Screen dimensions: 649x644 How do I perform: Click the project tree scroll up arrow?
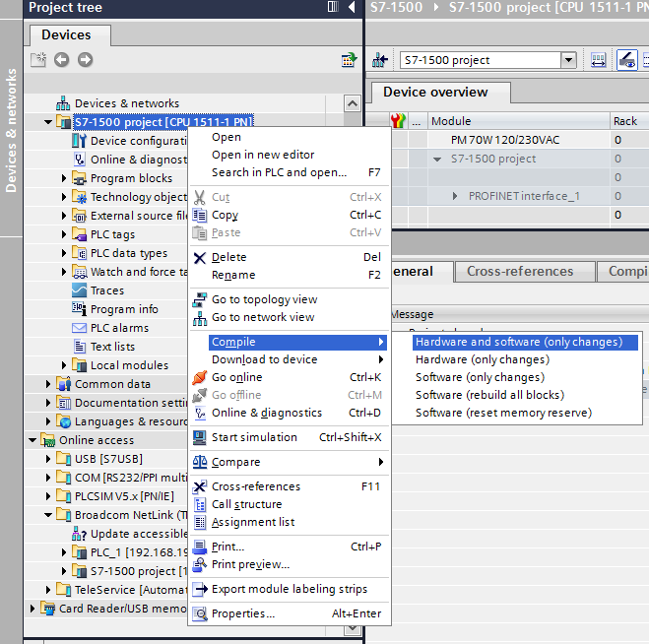pyautogui.click(x=353, y=103)
